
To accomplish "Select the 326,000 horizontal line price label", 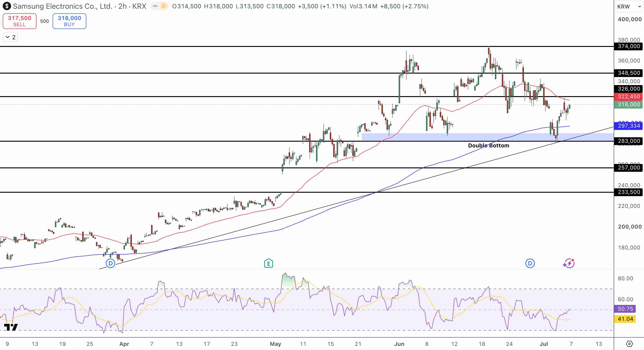I will [629, 89].
